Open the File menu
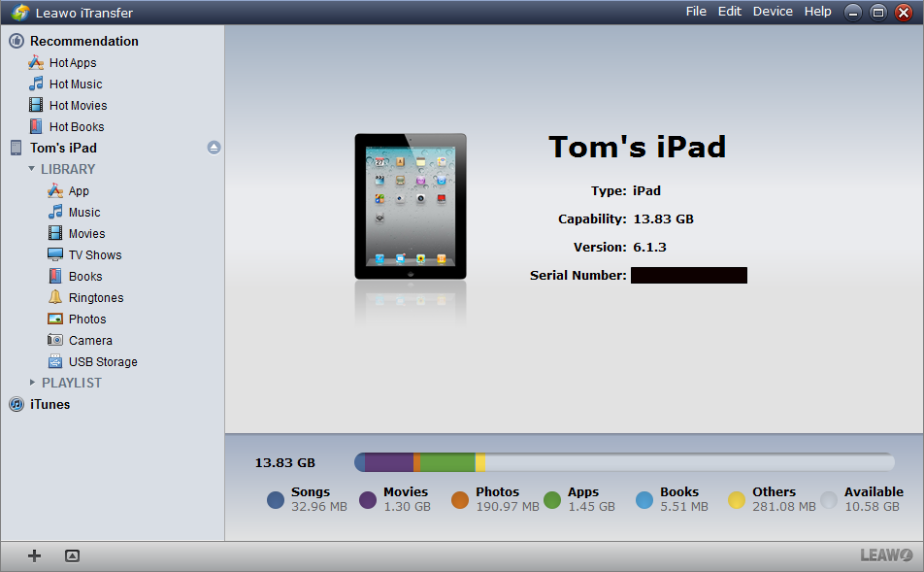This screenshot has height=572, width=924. click(x=696, y=12)
